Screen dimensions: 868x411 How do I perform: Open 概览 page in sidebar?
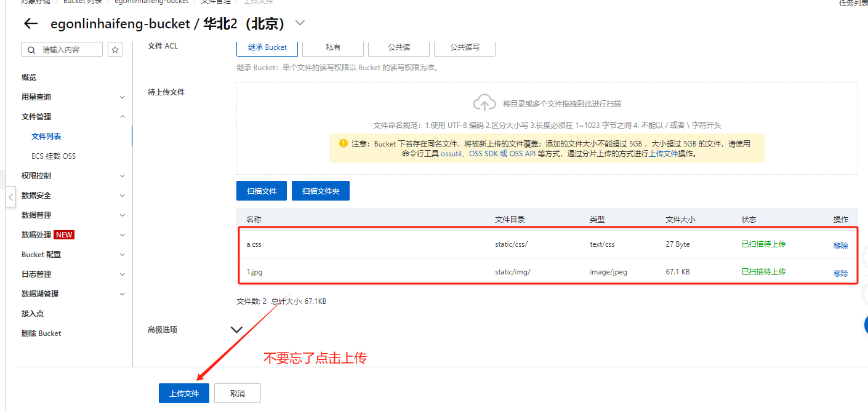(x=29, y=78)
